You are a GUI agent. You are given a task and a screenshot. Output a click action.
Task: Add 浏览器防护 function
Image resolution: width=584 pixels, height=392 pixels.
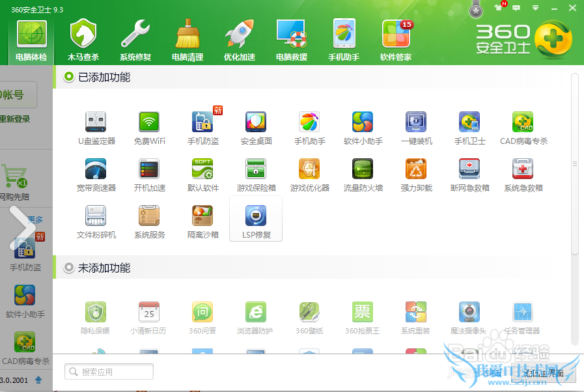click(255, 318)
